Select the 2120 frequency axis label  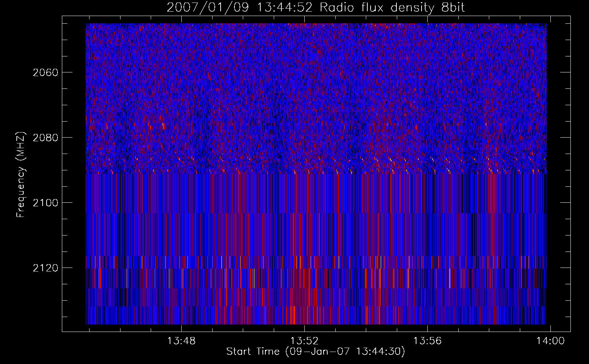46,268
